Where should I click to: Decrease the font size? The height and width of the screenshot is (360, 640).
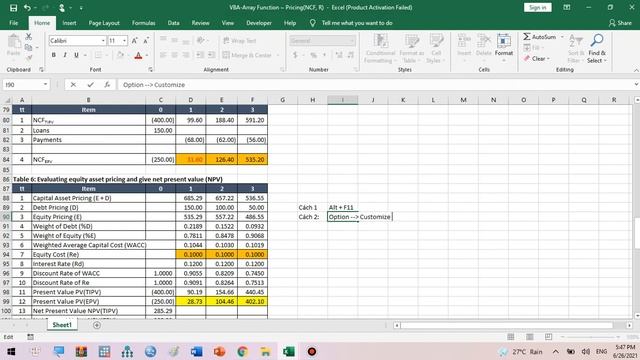coord(146,40)
